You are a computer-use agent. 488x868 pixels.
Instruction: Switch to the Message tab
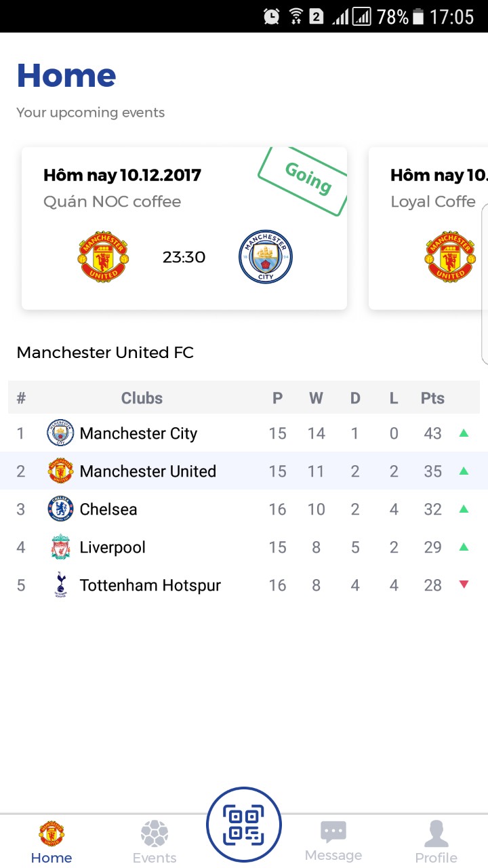[333, 842]
